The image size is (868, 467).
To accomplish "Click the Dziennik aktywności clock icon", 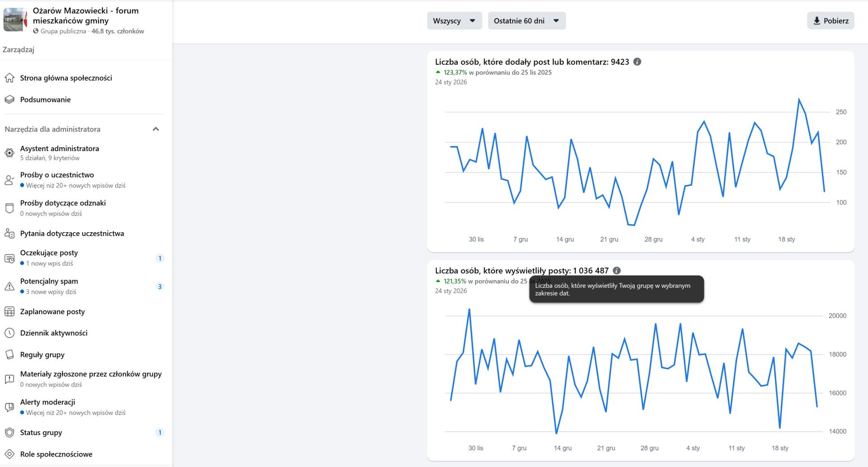I will tap(9, 333).
